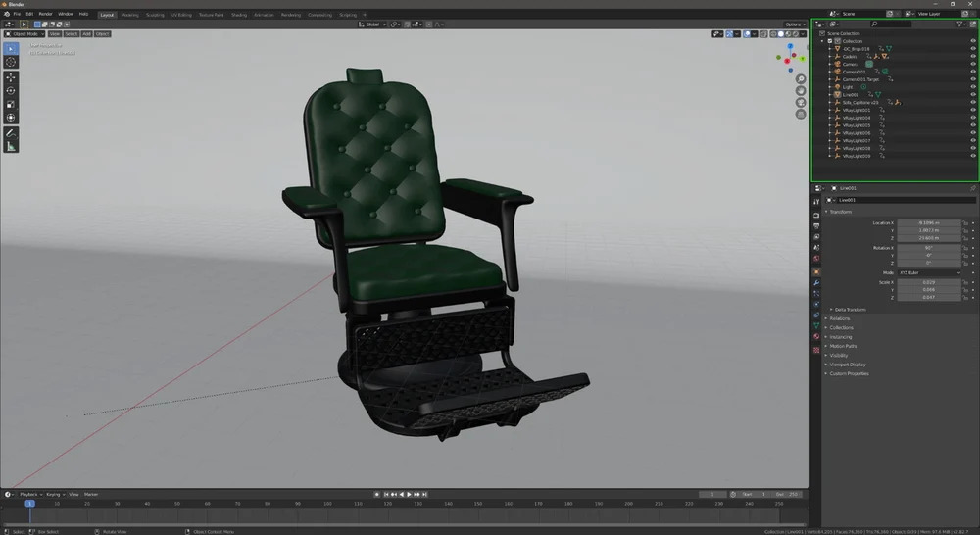Select the Scale tool
Viewport: 980px width, 535px height.
pos(11,104)
